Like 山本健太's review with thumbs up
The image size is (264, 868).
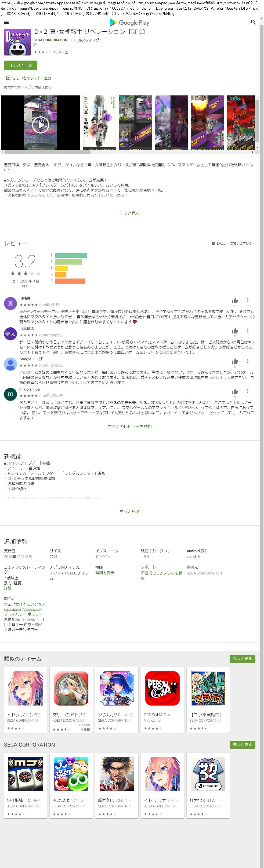[235, 331]
